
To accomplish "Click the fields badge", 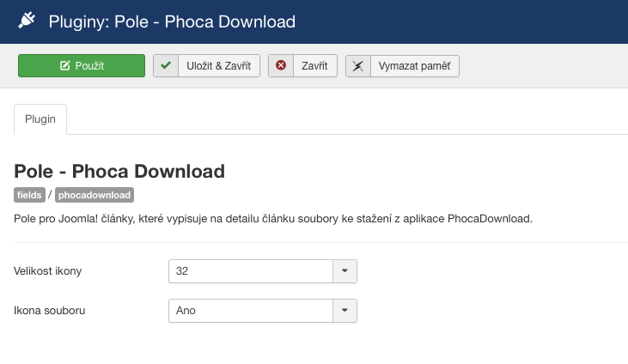I will tap(30, 195).
